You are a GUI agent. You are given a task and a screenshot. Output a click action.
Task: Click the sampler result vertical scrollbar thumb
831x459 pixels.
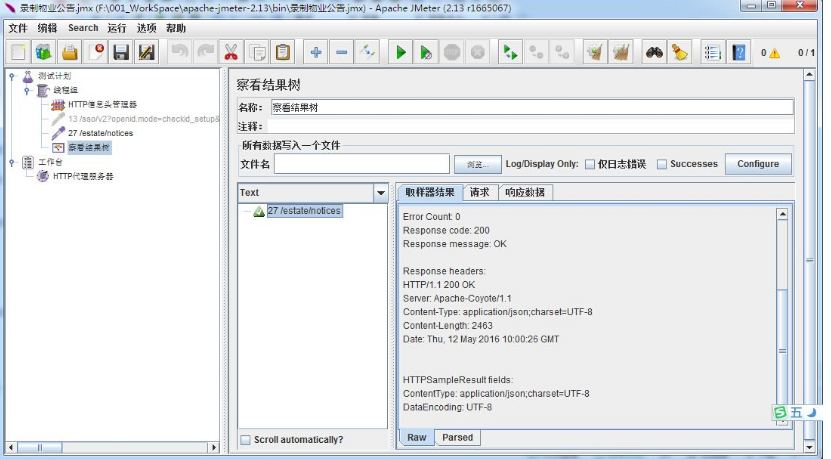tap(782, 353)
